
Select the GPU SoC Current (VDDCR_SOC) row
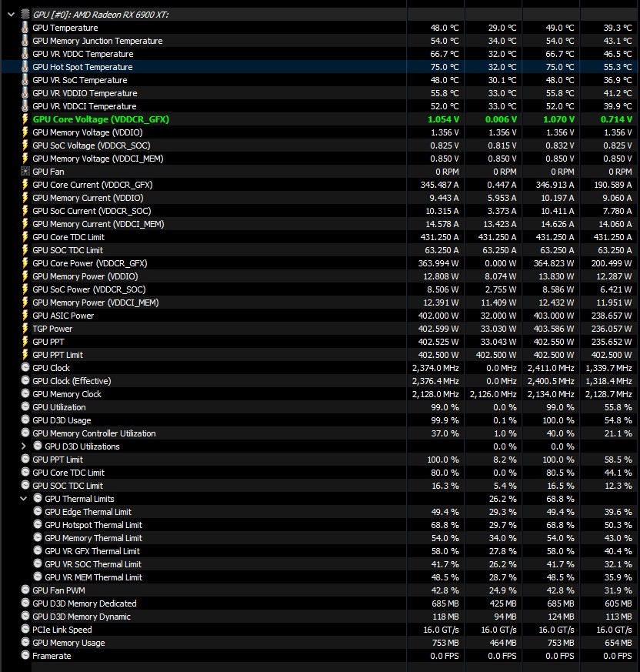point(319,211)
